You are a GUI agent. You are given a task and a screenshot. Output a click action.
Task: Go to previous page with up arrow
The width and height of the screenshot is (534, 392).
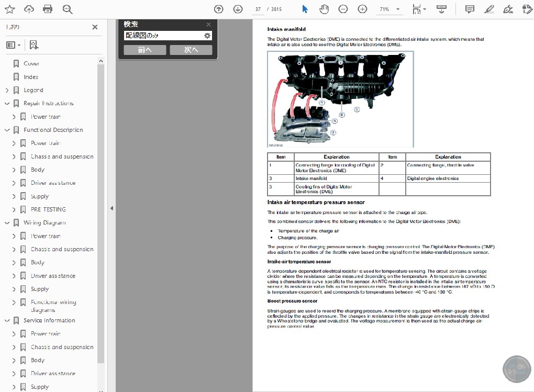pos(219,9)
